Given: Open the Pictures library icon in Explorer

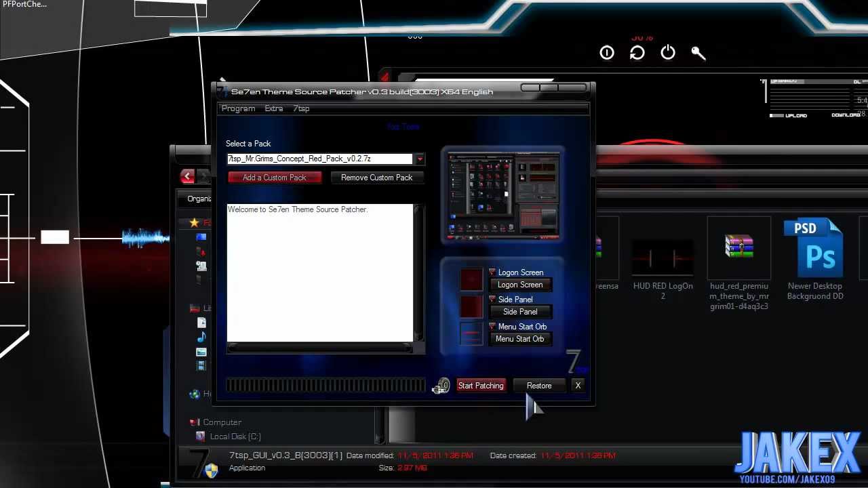Looking at the screenshot, I should tap(201, 351).
